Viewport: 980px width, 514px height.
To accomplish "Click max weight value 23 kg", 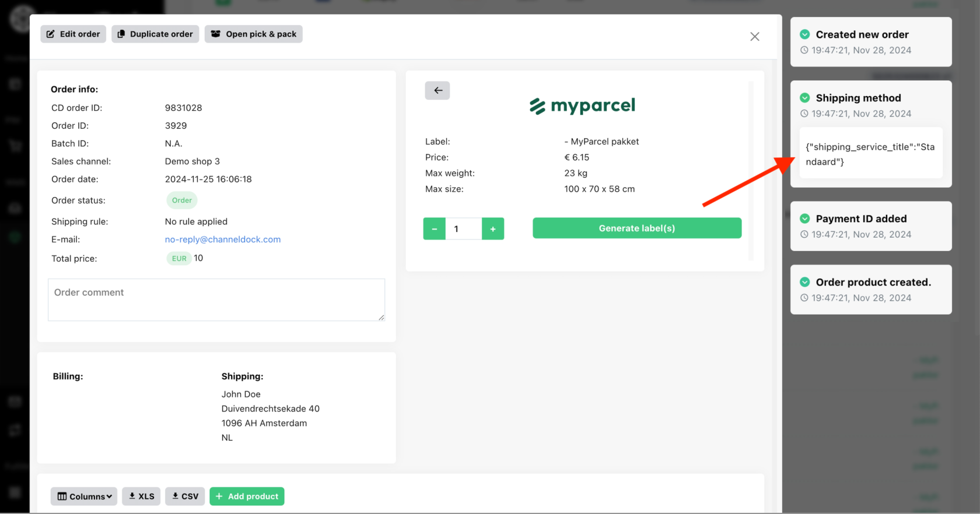I will (576, 173).
